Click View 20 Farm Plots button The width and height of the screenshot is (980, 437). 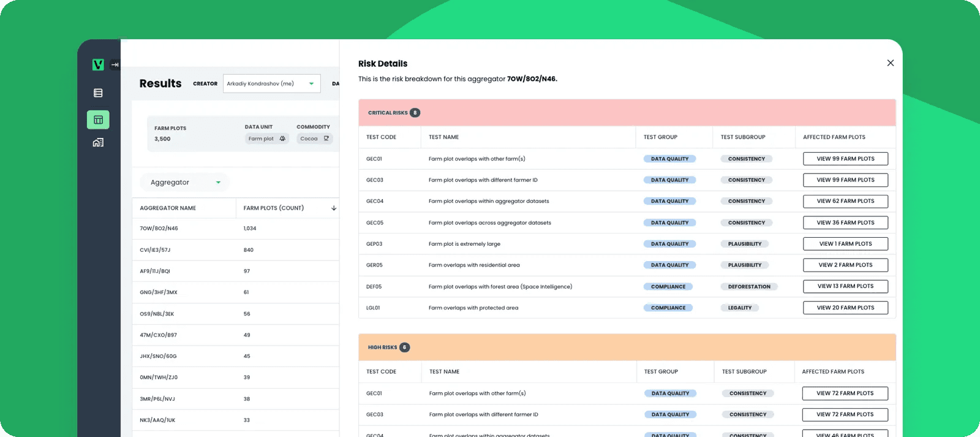pyautogui.click(x=845, y=308)
